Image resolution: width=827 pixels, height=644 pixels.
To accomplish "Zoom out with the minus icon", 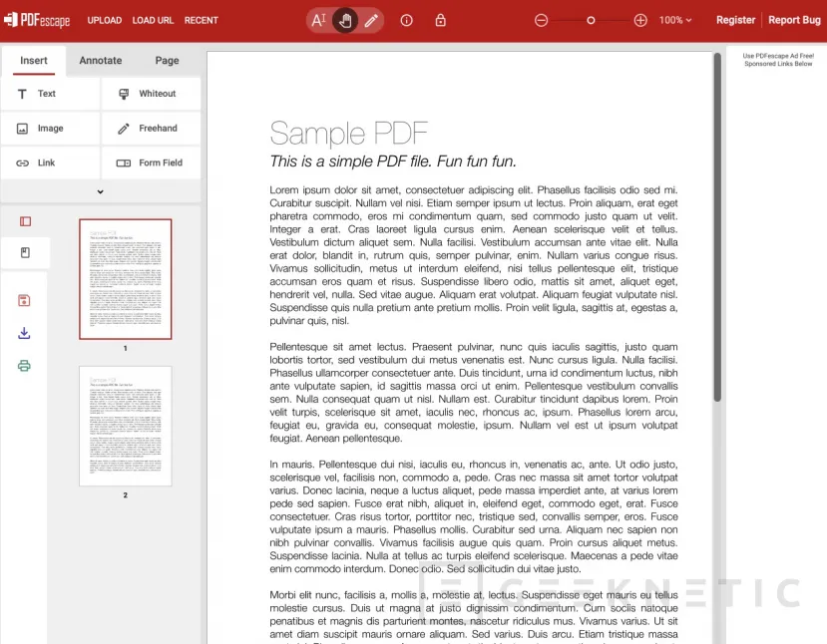I will pos(541,21).
